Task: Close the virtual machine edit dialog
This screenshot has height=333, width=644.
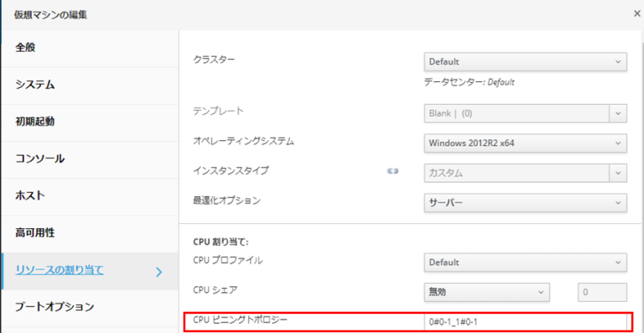Action: (x=637, y=13)
